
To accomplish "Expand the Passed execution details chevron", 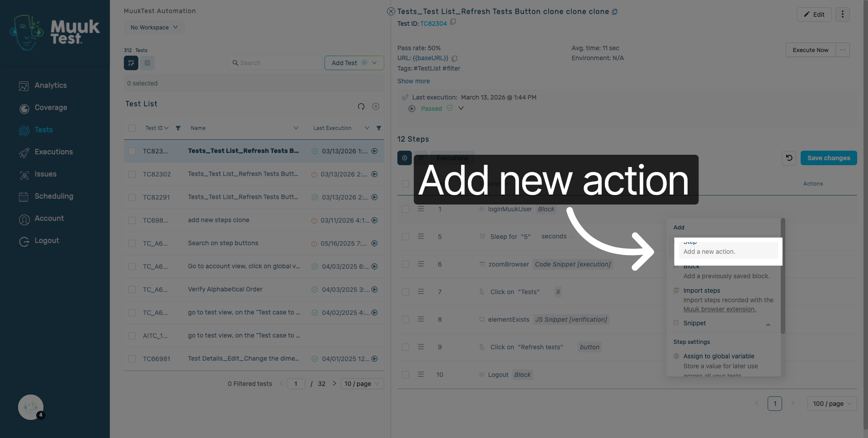I will (461, 109).
